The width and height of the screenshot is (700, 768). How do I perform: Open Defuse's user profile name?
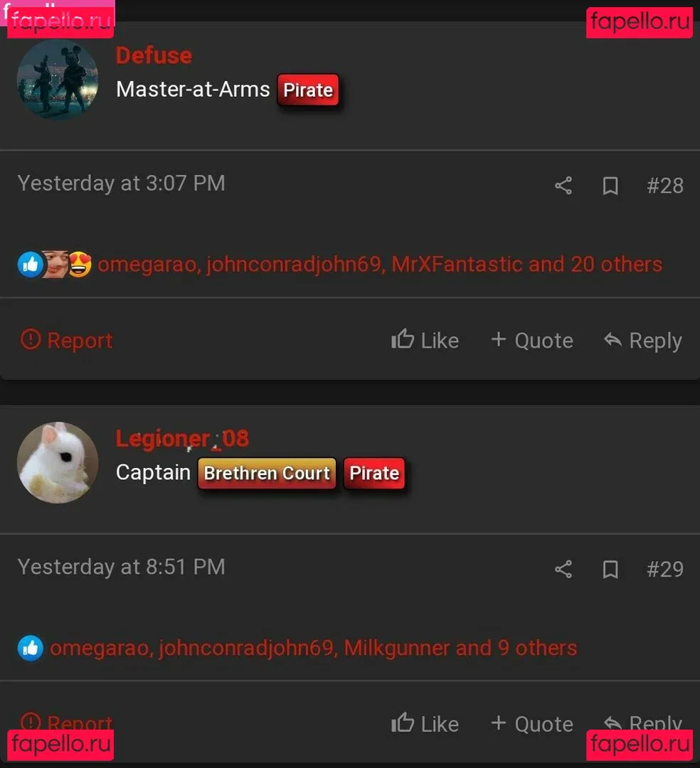pyautogui.click(x=154, y=55)
